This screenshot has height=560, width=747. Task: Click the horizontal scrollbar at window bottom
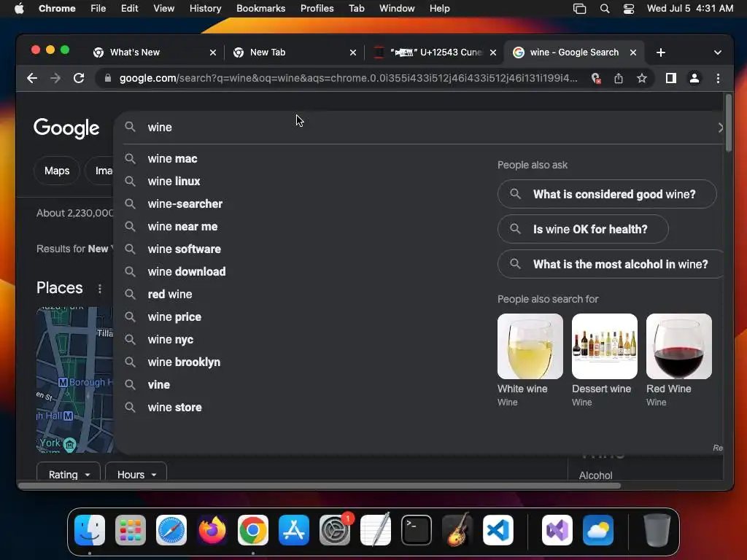coord(320,486)
